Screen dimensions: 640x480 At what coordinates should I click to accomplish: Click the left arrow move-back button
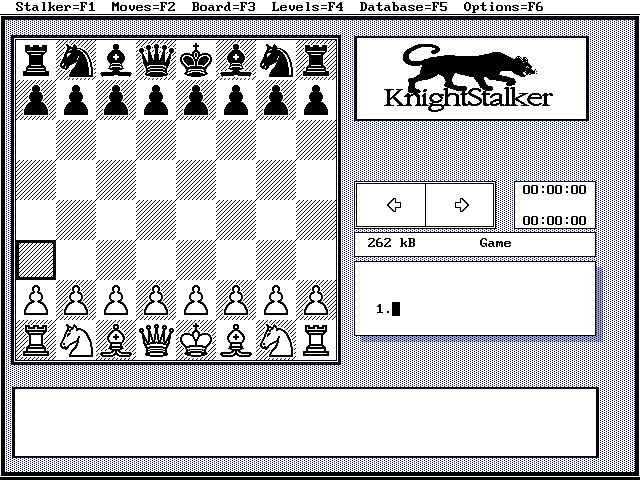click(391, 204)
